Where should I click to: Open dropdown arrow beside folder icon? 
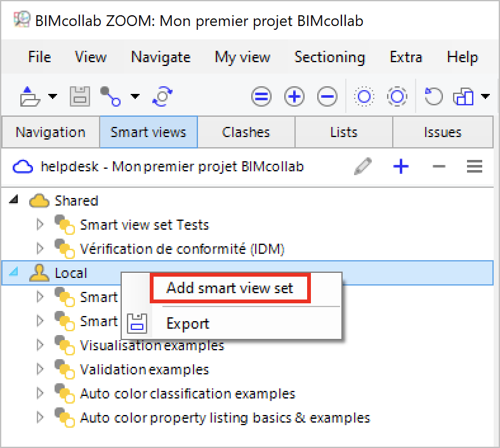pyautogui.click(x=53, y=97)
